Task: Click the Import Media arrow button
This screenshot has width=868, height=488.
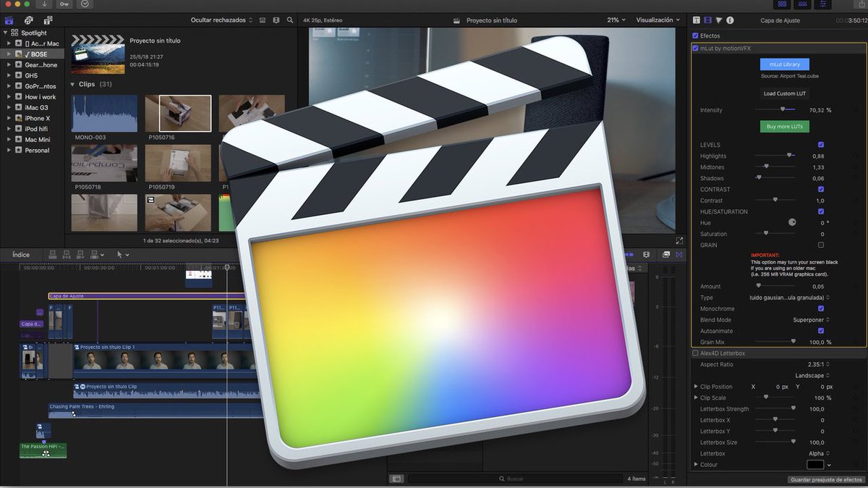Action: point(44,4)
